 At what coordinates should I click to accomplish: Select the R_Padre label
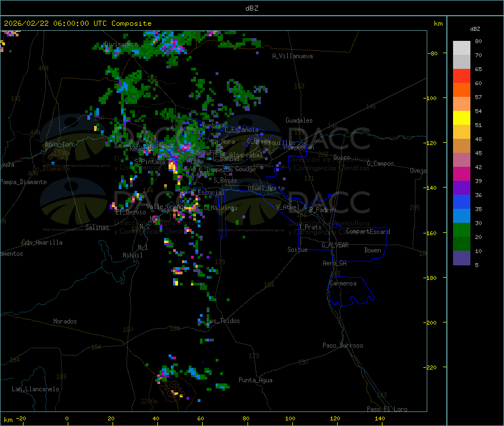[321, 210]
